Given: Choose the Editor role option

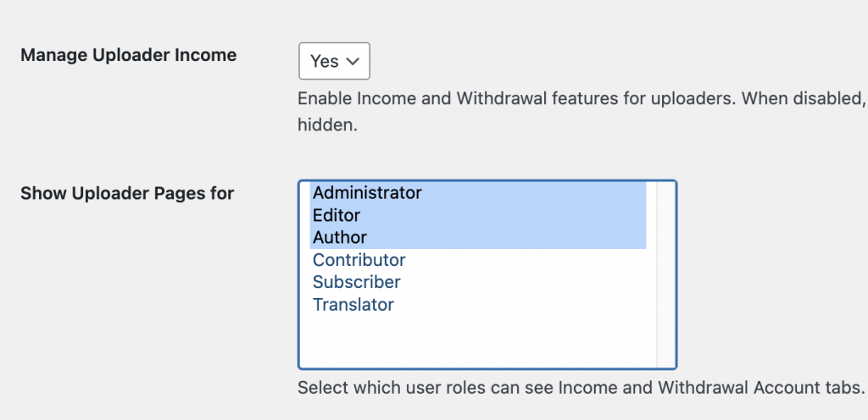Looking at the screenshot, I should [x=337, y=215].
